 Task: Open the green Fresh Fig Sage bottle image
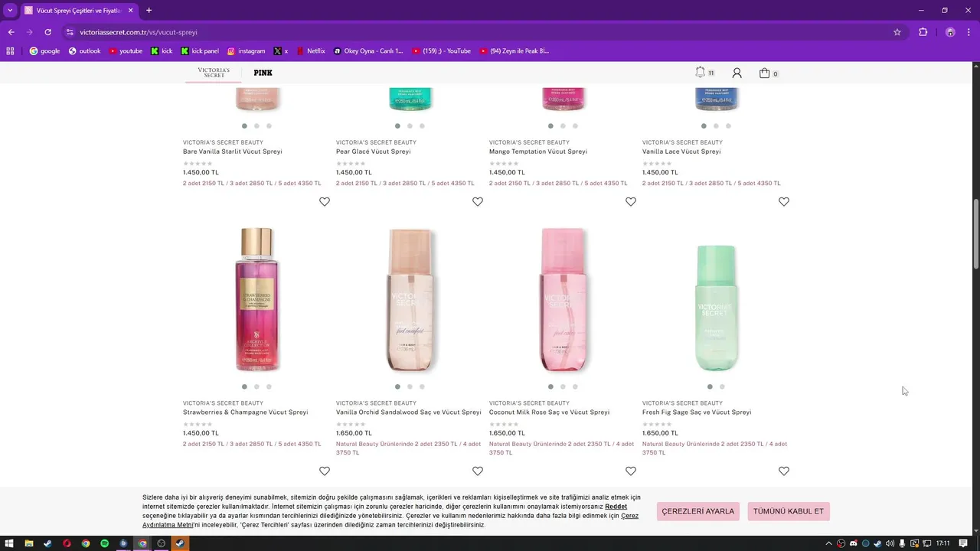(x=716, y=308)
